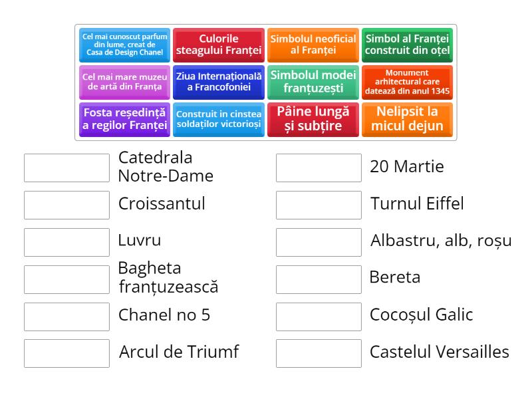
Task: Choose the monument from 1345 card
Action: (407, 82)
